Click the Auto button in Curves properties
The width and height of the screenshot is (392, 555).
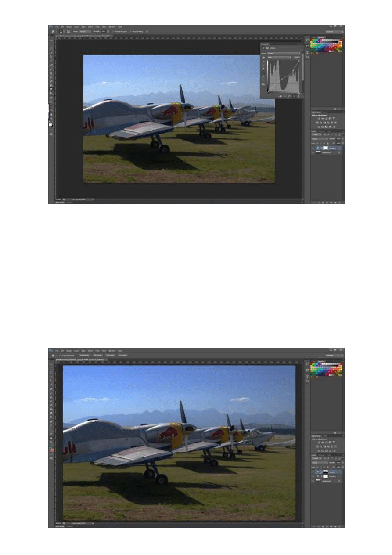click(297, 58)
